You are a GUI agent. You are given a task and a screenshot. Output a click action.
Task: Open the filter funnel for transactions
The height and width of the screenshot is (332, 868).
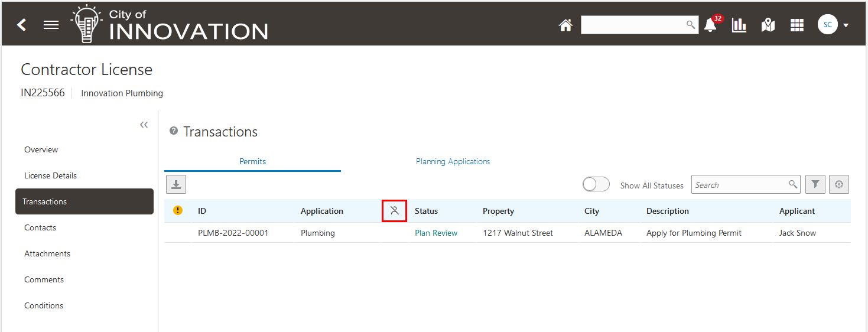(815, 184)
